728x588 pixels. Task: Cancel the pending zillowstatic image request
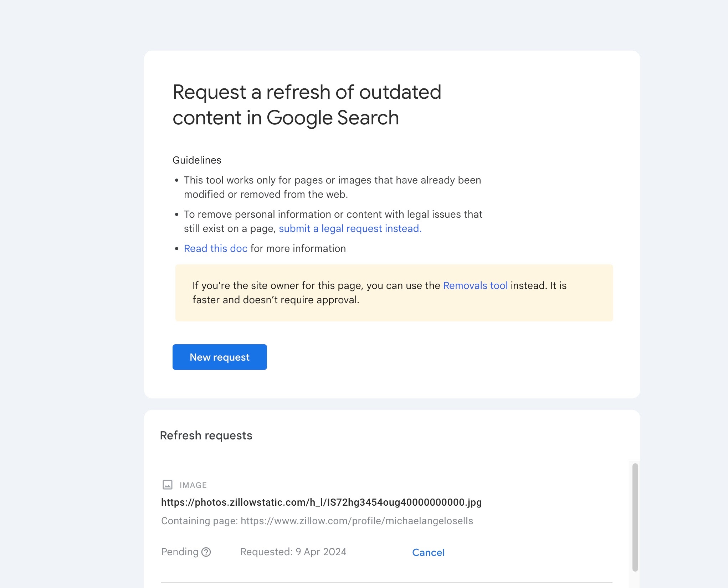(428, 552)
